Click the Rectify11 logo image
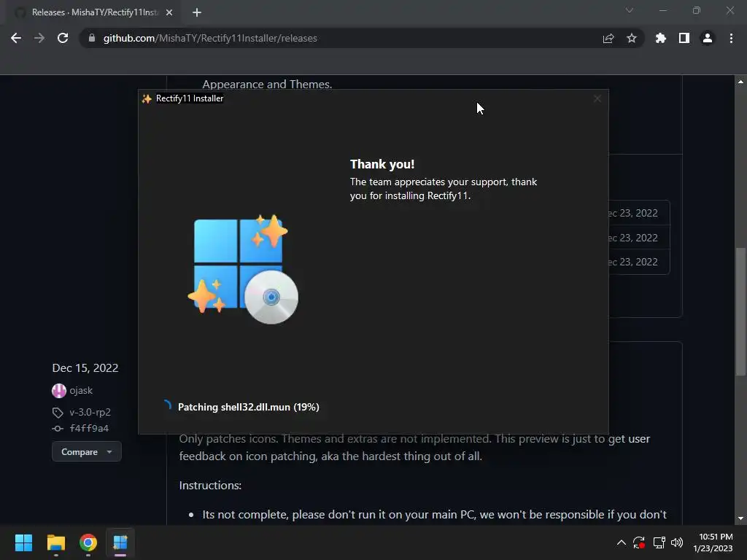Screen dimensions: 747x560 click(243, 270)
